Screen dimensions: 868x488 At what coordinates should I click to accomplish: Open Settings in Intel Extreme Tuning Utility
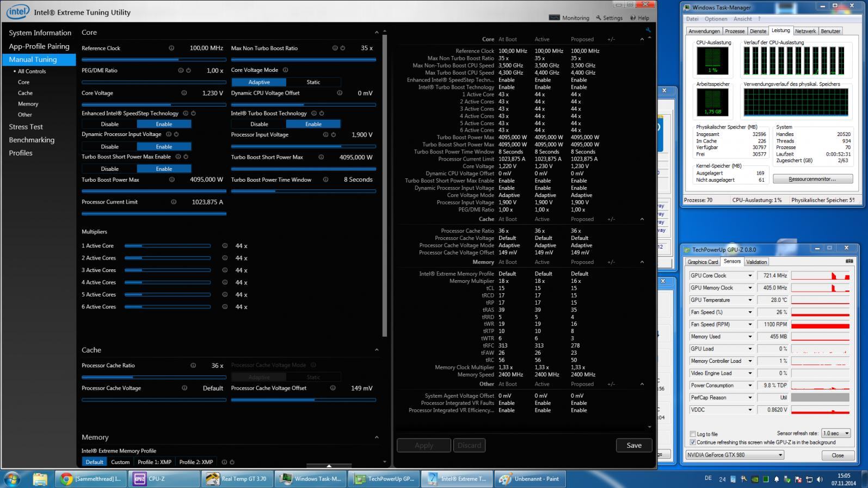[609, 18]
